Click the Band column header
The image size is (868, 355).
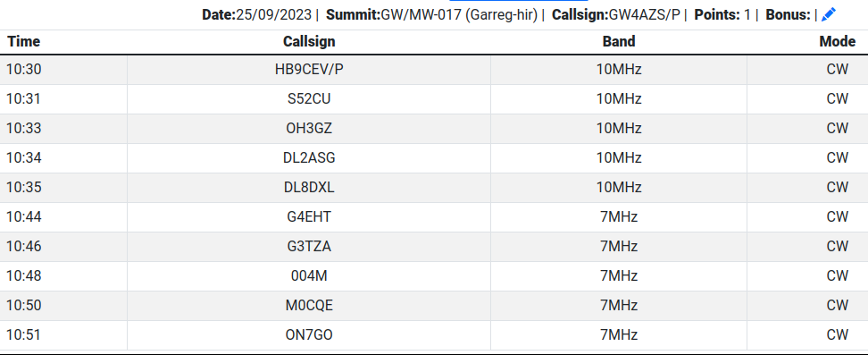[618, 41]
